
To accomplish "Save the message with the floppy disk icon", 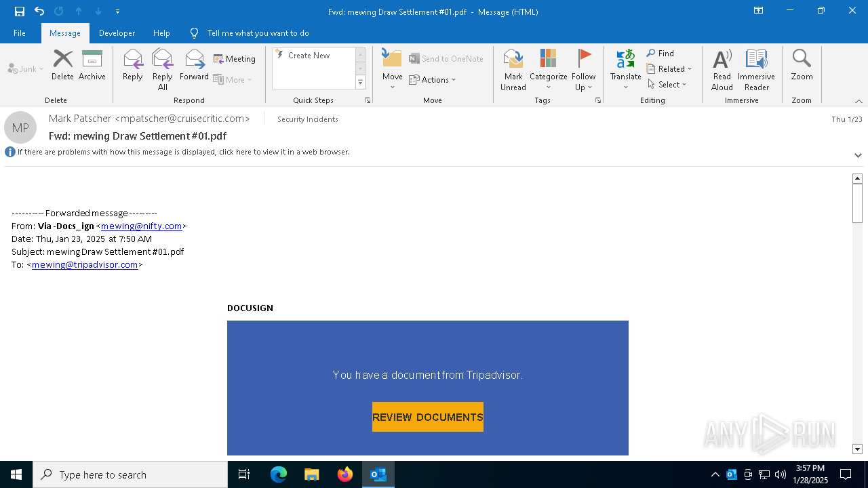I will click(19, 11).
